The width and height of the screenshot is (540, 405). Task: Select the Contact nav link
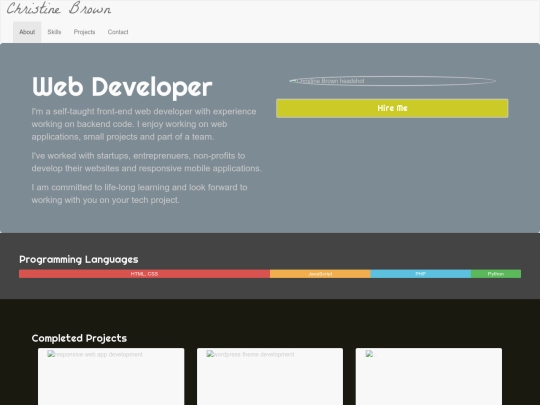pyautogui.click(x=118, y=32)
